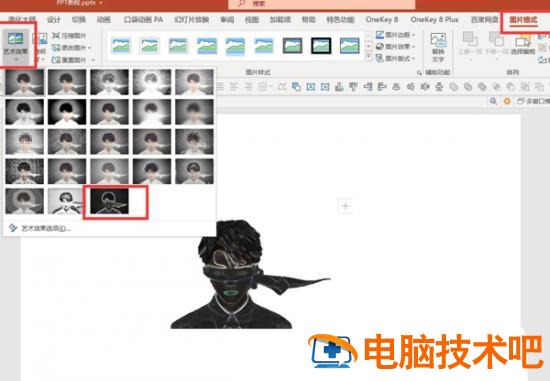This screenshot has height=381, width=550.
Task: Expand the picture styles gallery More button
Action: 368,56
